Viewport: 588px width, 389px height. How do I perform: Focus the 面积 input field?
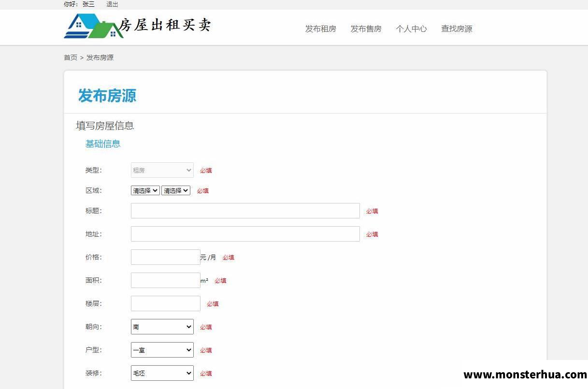click(166, 280)
